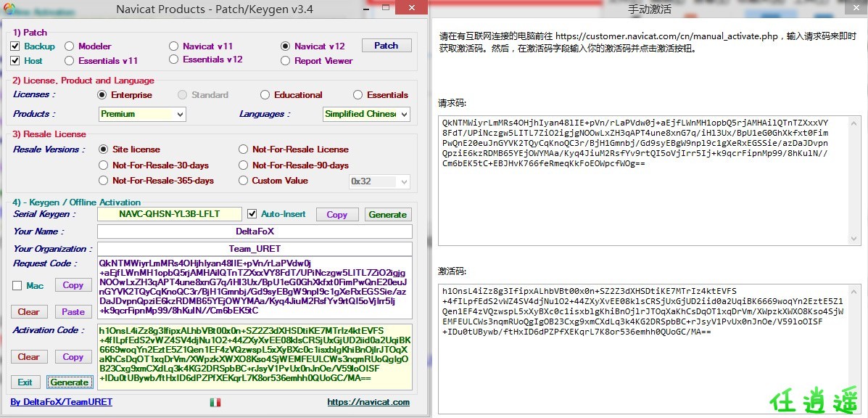Select the Report Viewer radio button
The width and height of the screenshot is (868, 418).
(x=286, y=61)
